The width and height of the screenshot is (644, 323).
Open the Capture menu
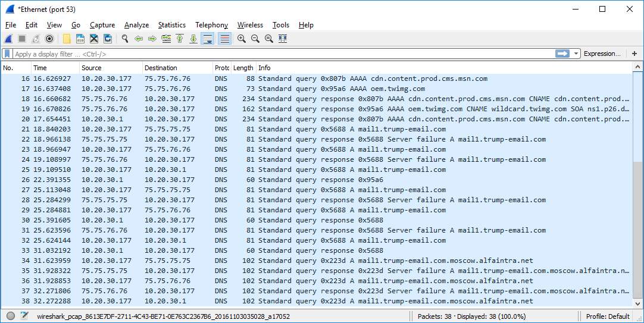pyautogui.click(x=102, y=25)
